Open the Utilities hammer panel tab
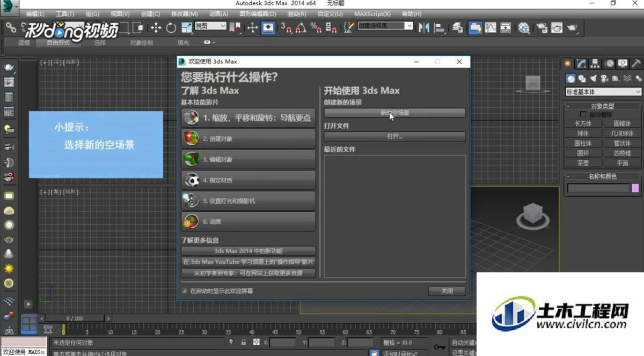 (x=636, y=63)
